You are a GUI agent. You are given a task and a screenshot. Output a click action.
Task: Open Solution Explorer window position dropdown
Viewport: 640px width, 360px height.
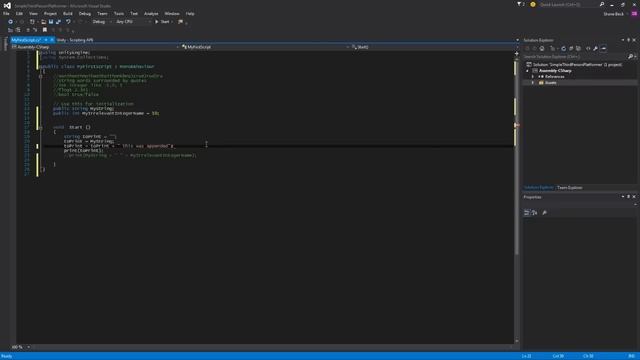623,40
